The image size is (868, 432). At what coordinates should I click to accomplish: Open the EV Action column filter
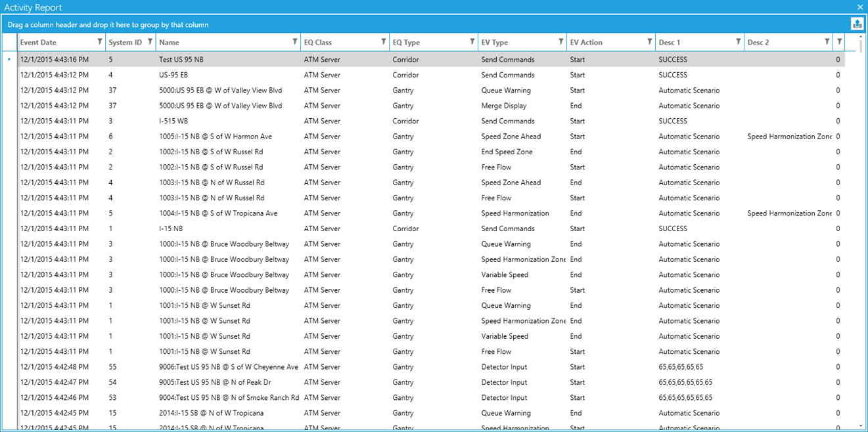(x=650, y=42)
